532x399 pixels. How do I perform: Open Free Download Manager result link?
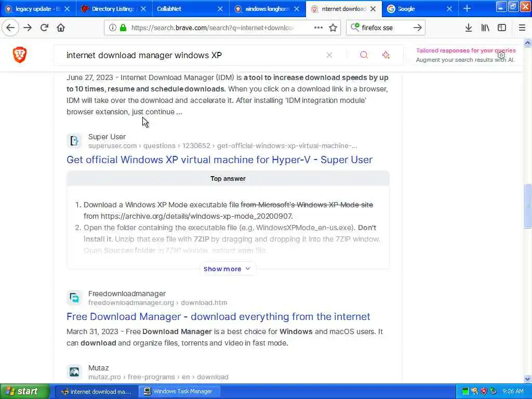[218, 316]
